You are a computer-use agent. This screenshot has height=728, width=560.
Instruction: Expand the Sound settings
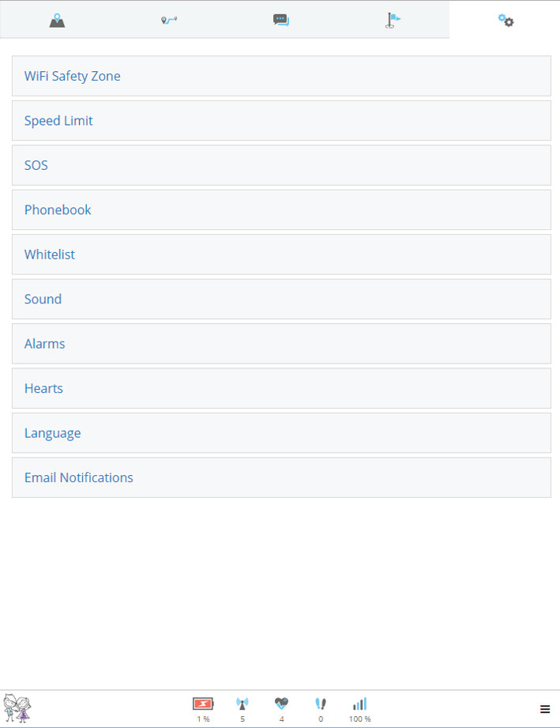point(281,299)
